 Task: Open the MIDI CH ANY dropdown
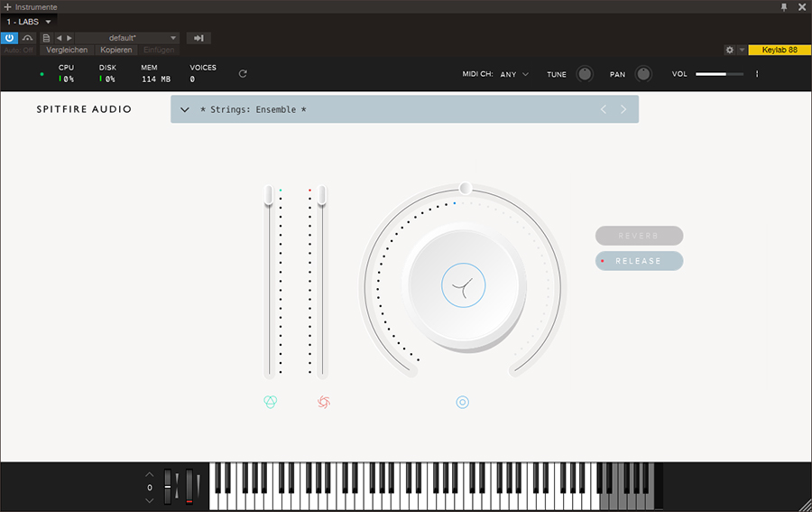[x=514, y=74]
